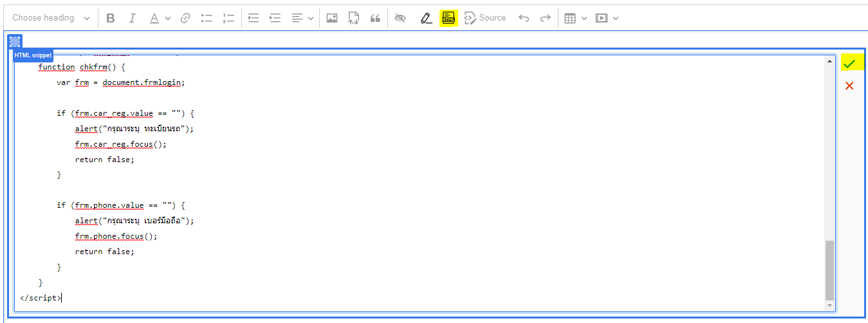Insert a table with the table icon
Viewport: 868px width, 323px height.
tap(570, 18)
